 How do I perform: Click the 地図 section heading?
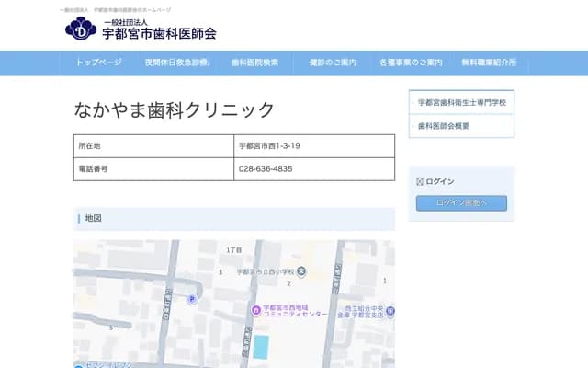pyautogui.click(x=234, y=219)
